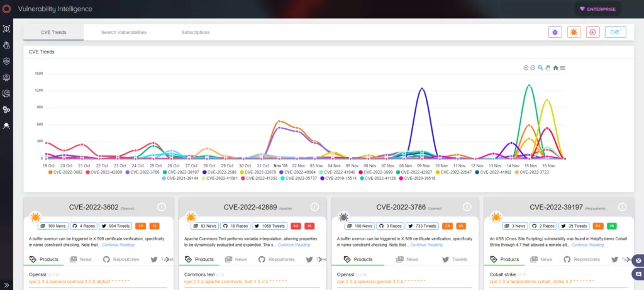644x290 pixels.
Task: Click the red circular app logo
Action: click(x=6, y=9)
